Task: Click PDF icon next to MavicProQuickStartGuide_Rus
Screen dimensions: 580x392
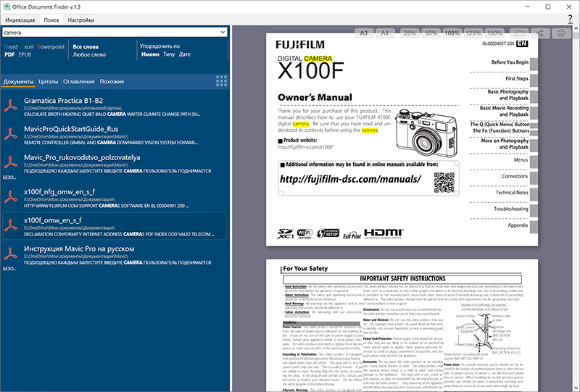Action: (11, 133)
